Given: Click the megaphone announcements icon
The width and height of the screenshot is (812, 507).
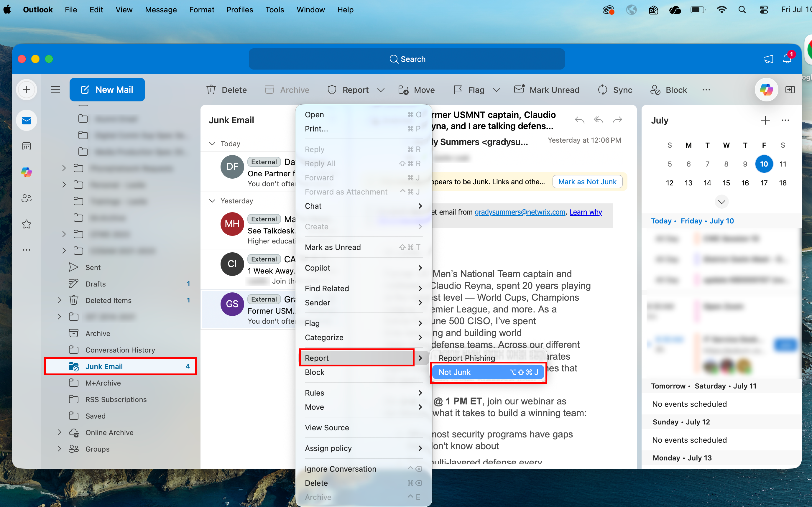Looking at the screenshot, I should [x=768, y=59].
